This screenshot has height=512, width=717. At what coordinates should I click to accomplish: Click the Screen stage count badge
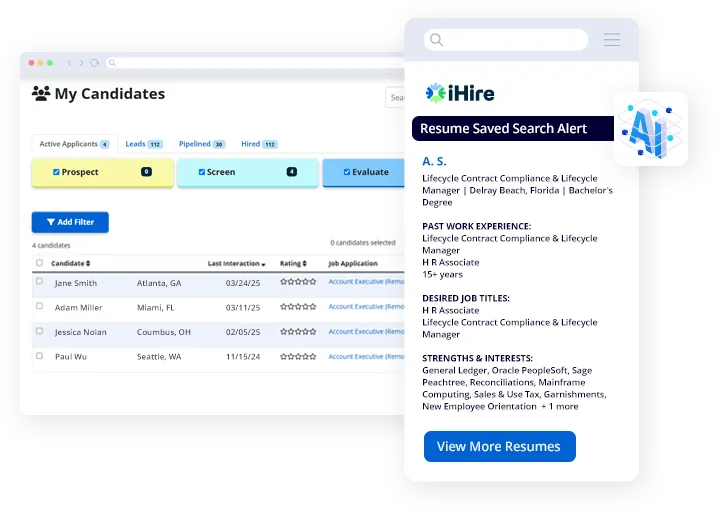tap(292, 172)
